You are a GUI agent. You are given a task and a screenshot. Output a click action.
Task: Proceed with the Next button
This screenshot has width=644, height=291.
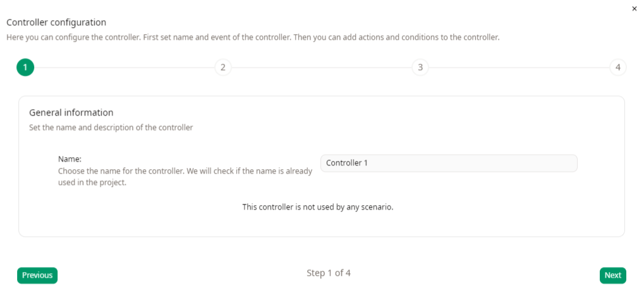click(x=612, y=275)
